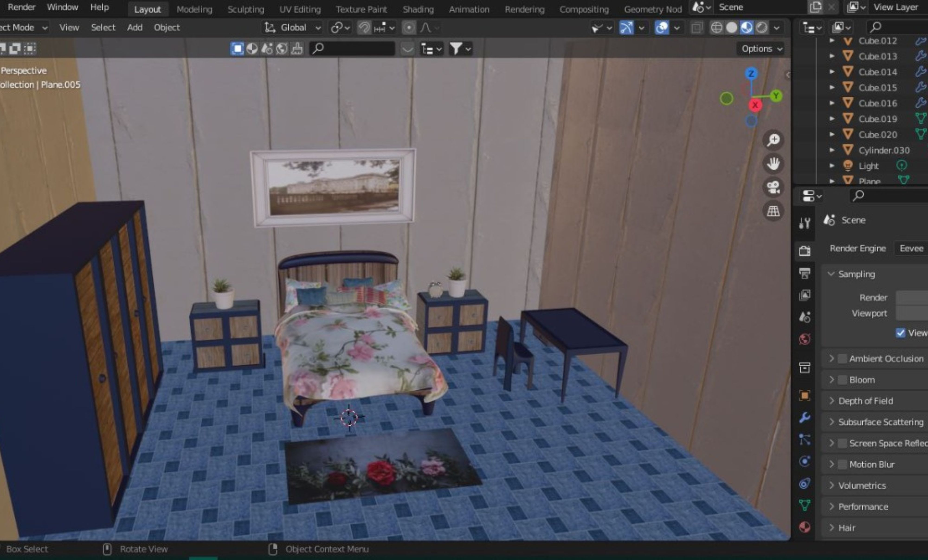Select the Modifier properties wrench icon
This screenshot has height=560, width=928.
pos(805,418)
